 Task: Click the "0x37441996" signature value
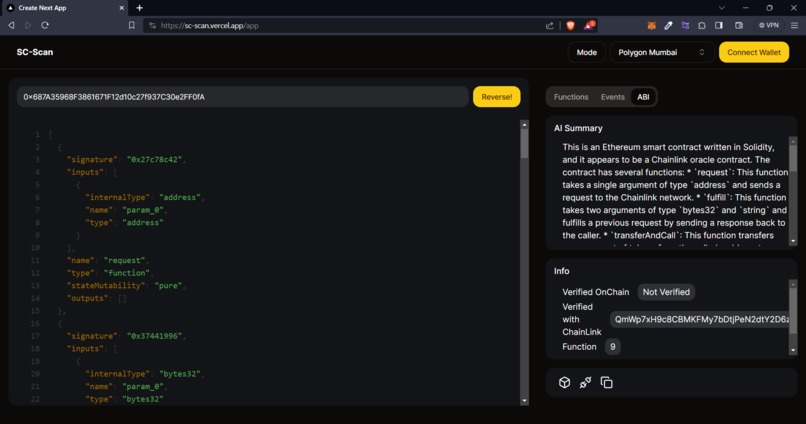(154, 336)
